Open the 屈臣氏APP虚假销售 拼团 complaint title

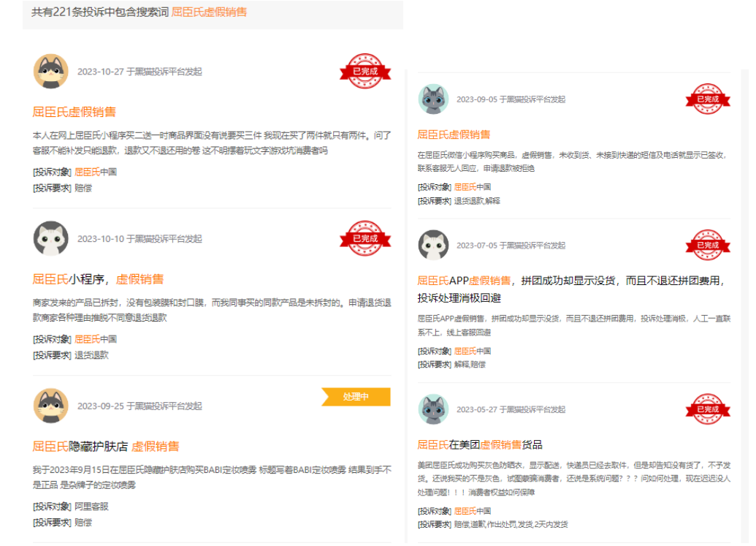point(570,281)
